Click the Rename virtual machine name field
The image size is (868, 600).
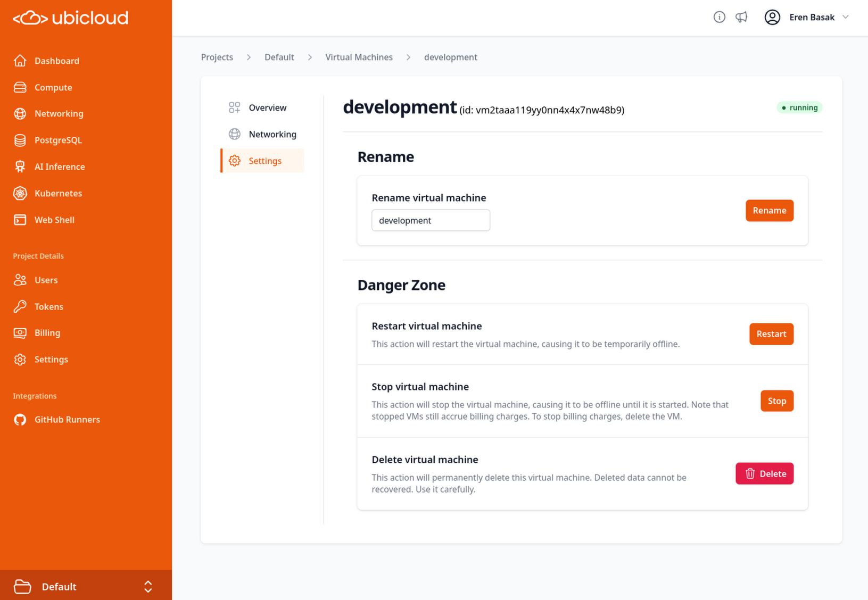pyautogui.click(x=431, y=220)
